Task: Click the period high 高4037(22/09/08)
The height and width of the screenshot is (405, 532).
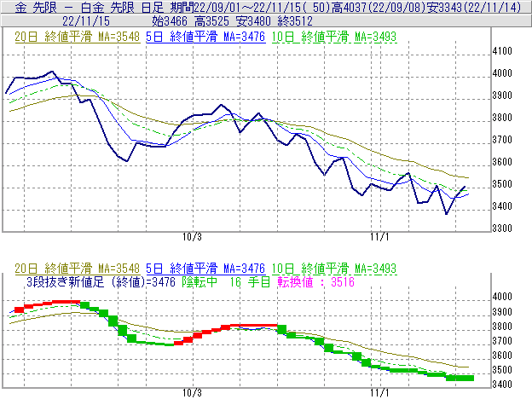Action: click(x=379, y=7)
